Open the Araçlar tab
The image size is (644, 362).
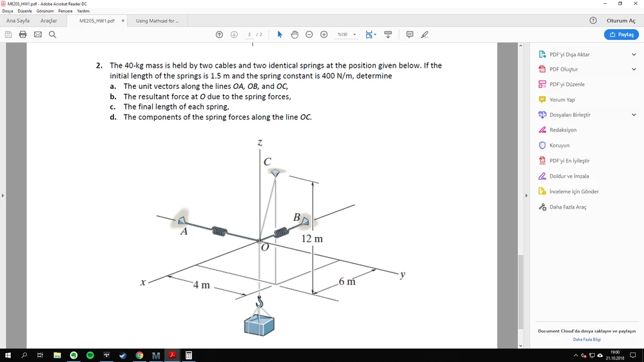[48, 21]
